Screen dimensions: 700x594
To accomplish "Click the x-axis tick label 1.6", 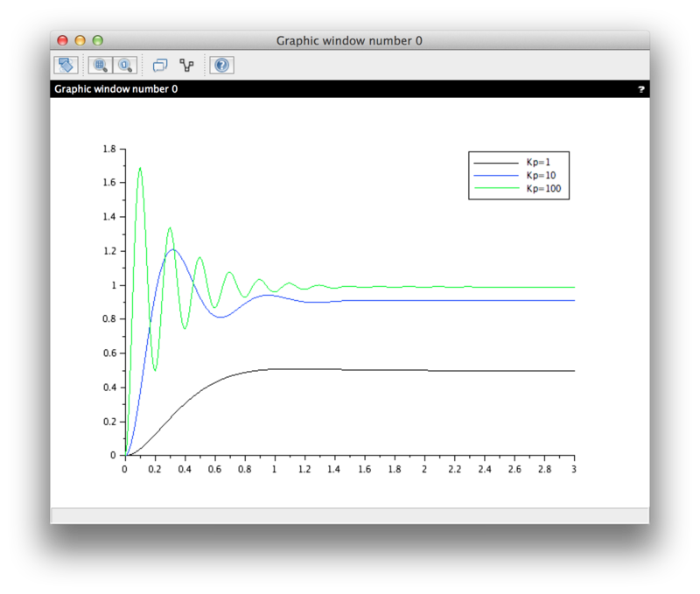I will (365, 470).
